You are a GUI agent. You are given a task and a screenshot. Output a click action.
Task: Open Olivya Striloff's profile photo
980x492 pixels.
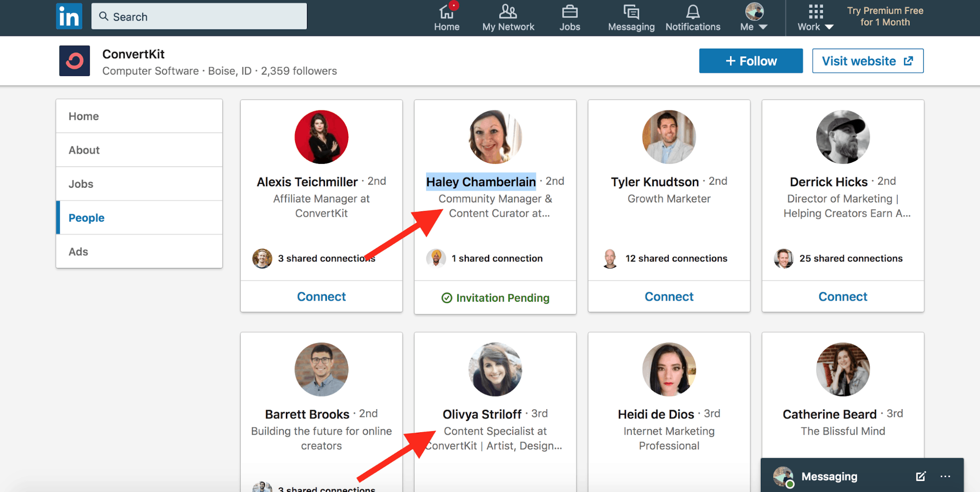(495, 369)
